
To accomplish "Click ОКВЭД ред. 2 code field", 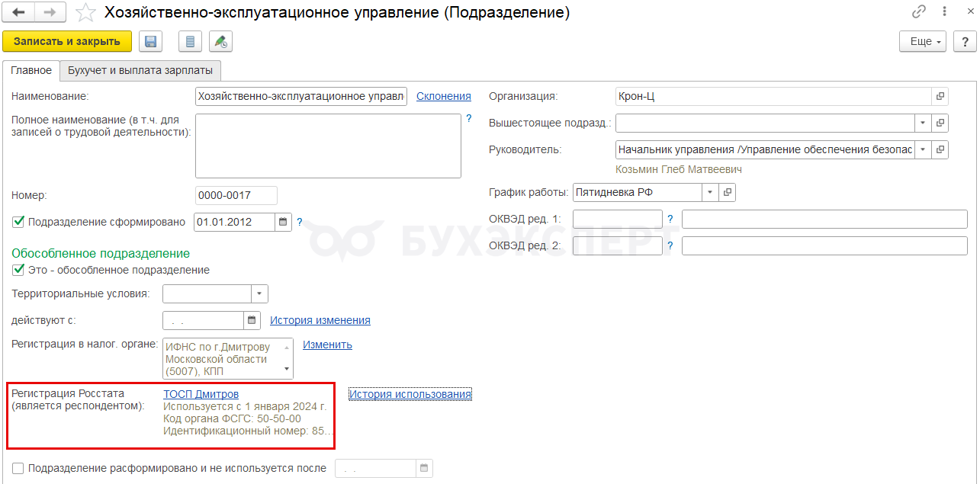I will coord(618,245).
